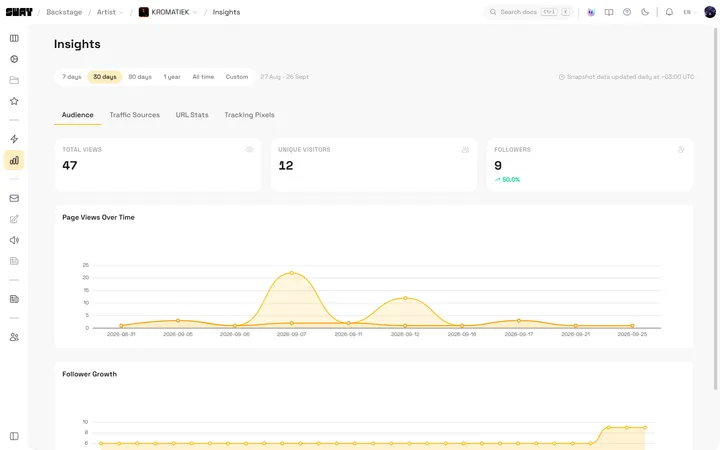Open the team members icon in sidebar
Image resolution: width=720 pixels, height=450 pixels.
(14, 337)
